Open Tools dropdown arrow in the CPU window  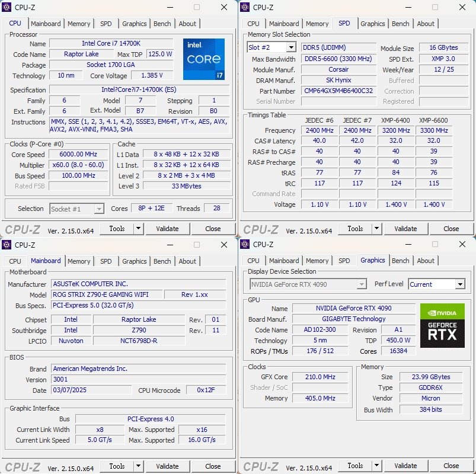pos(138,229)
